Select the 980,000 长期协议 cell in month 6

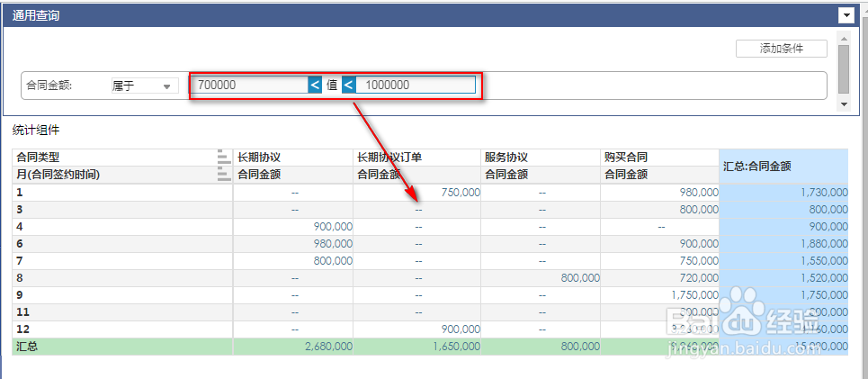click(293, 244)
